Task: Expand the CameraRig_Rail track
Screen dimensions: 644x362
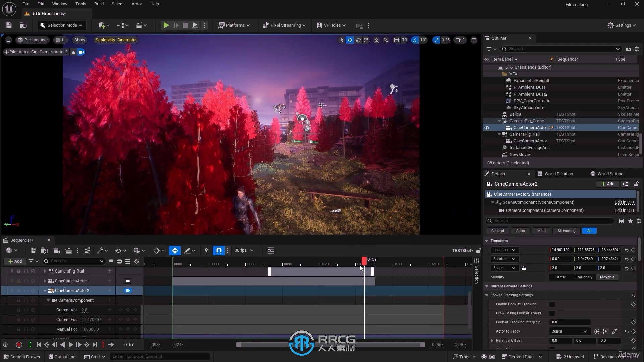Action: 45,271
